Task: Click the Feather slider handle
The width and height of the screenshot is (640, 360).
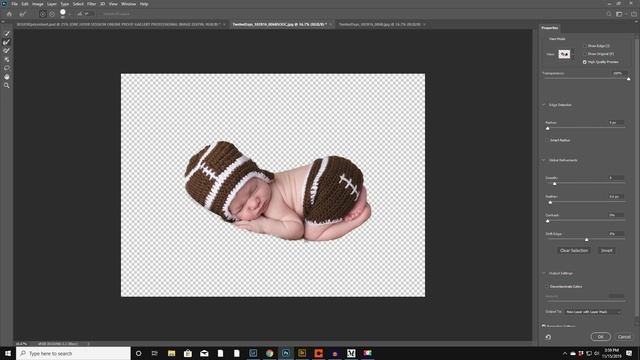Action: pos(550,202)
